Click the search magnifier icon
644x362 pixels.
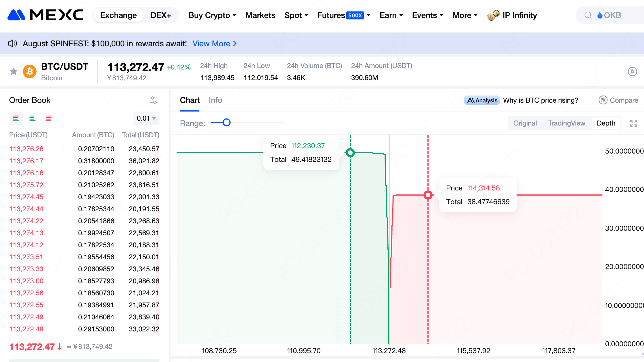(x=588, y=15)
